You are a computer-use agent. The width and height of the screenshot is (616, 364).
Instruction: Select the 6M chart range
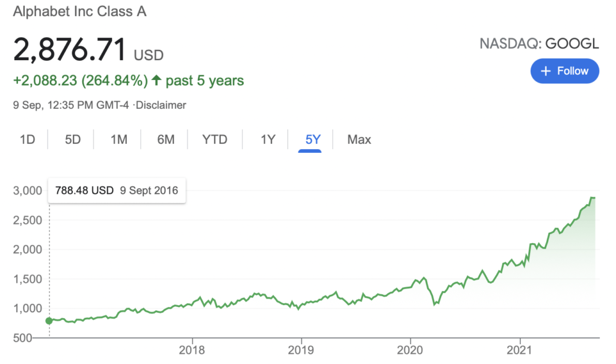click(x=165, y=140)
